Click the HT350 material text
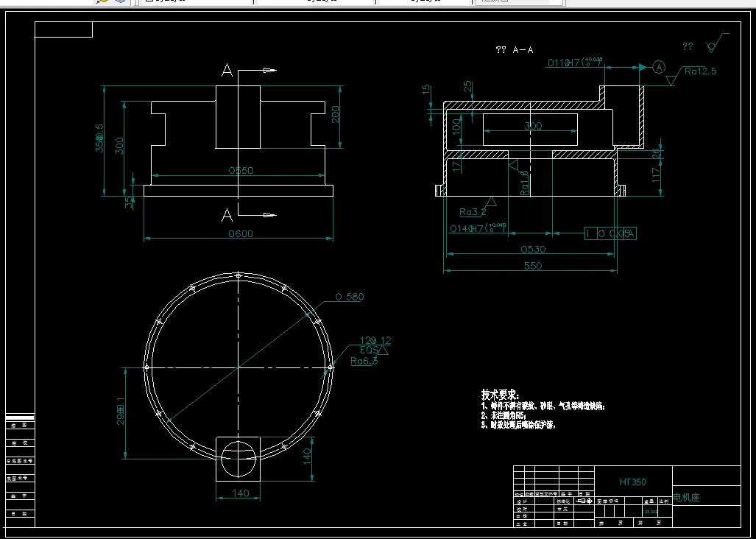This screenshot has width=756, height=539. [x=632, y=482]
